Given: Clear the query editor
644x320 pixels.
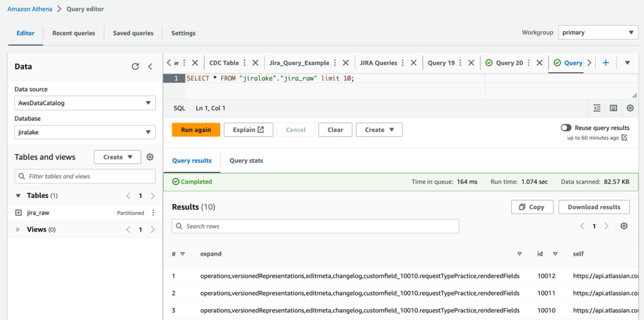Looking at the screenshot, I should (335, 130).
